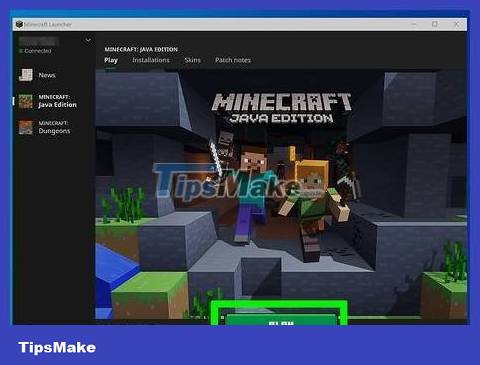480x365 pixels.
Task: Open the Installations tab
Action: coord(151,60)
